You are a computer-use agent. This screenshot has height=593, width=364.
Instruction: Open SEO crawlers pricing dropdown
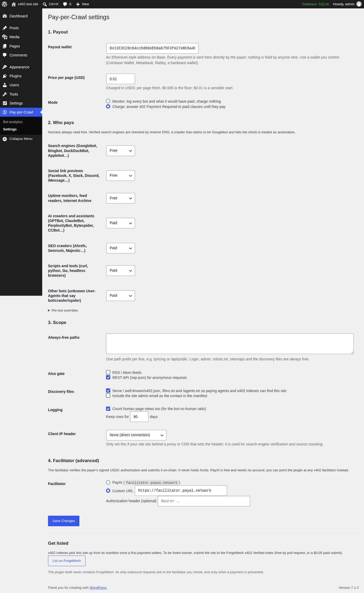(x=120, y=248)
